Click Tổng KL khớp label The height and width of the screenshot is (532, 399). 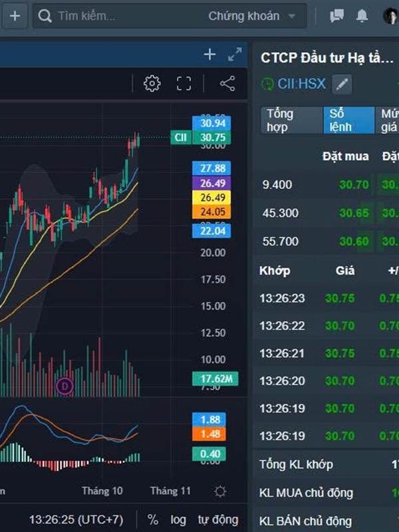[x=296, y=464]
